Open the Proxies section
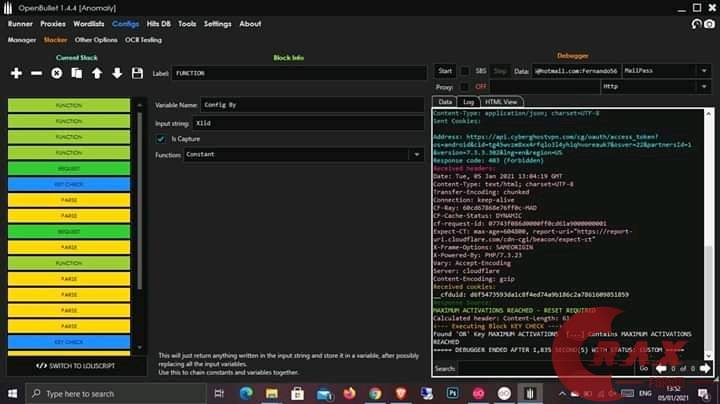This screenshot has height=404, width=720. 53,24
